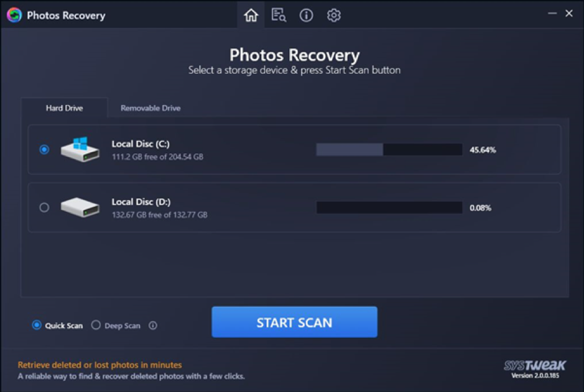This screenshot has width=584, height=392.
Task: Click the Local Disc (D:) usage bar
Action: pos(389,207)
